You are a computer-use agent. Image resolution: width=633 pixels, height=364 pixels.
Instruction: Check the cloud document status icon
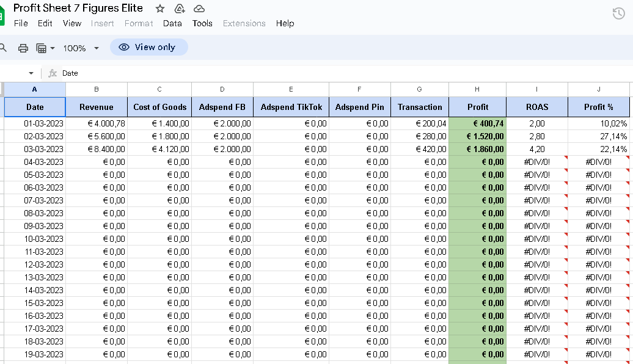click(199, 9)
